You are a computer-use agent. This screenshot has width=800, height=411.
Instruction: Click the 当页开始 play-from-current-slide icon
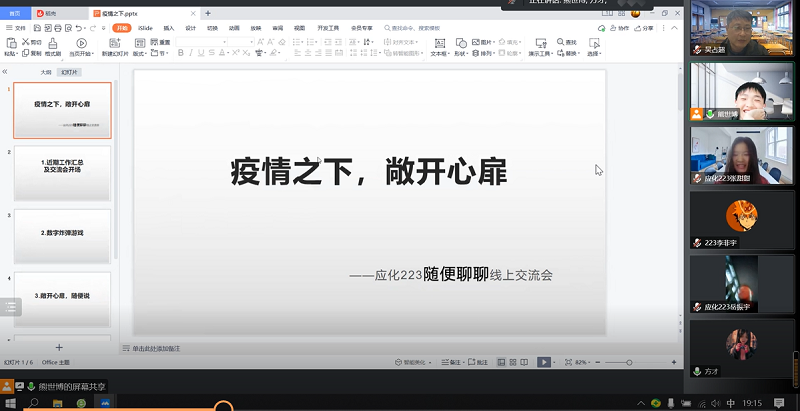(81, 44)
